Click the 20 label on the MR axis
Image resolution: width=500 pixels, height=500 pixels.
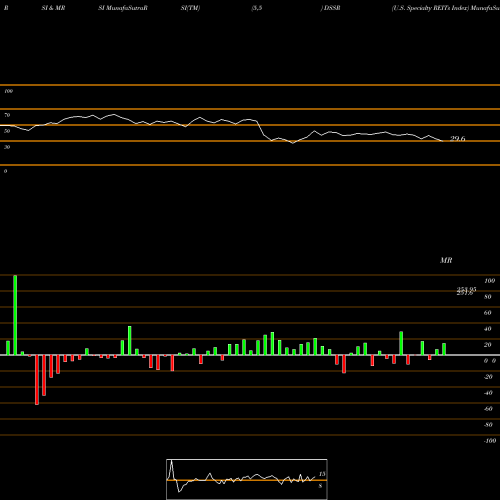[x=488, y=345]
